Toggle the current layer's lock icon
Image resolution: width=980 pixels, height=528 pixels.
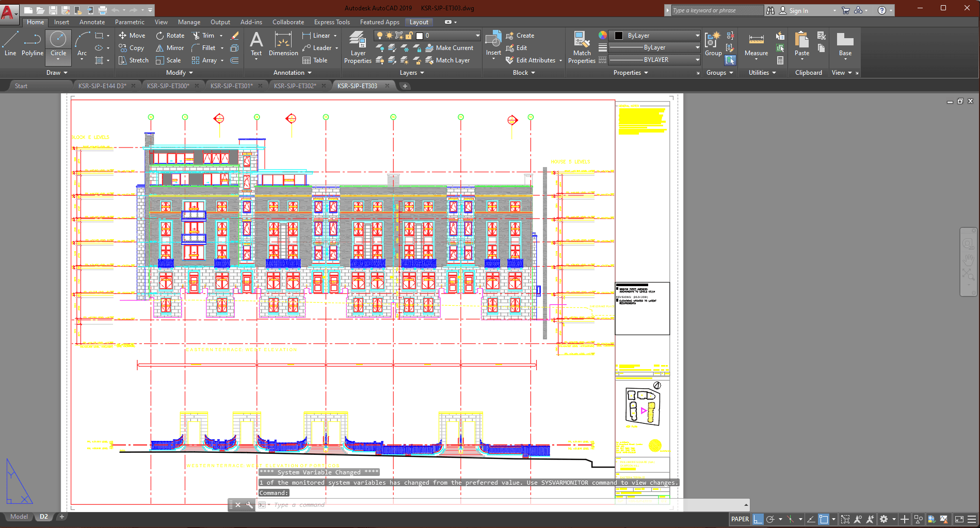tap(409, 36)
